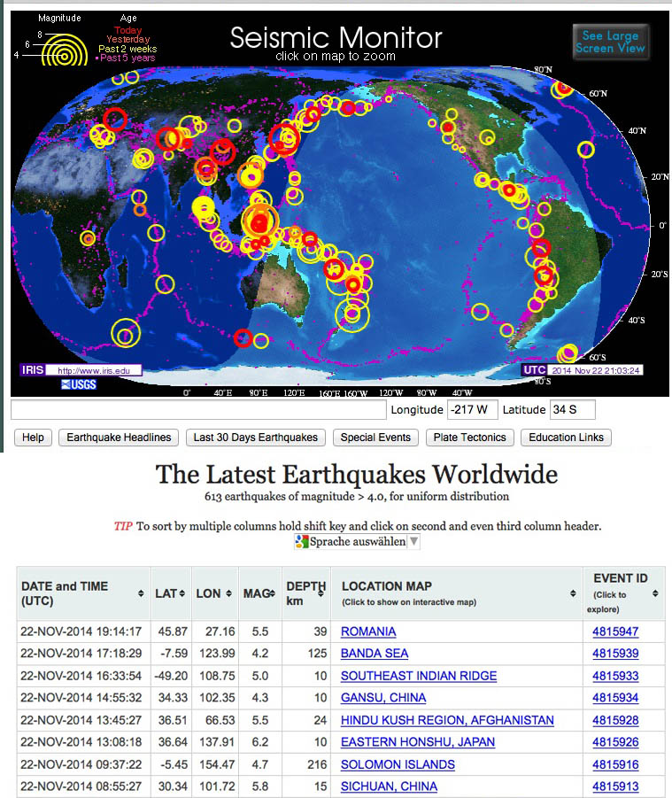Open the SOLOMON ISLANDS location link
Image resolution: width=672 pixels, height=798 pixels.
pos(398,764)
